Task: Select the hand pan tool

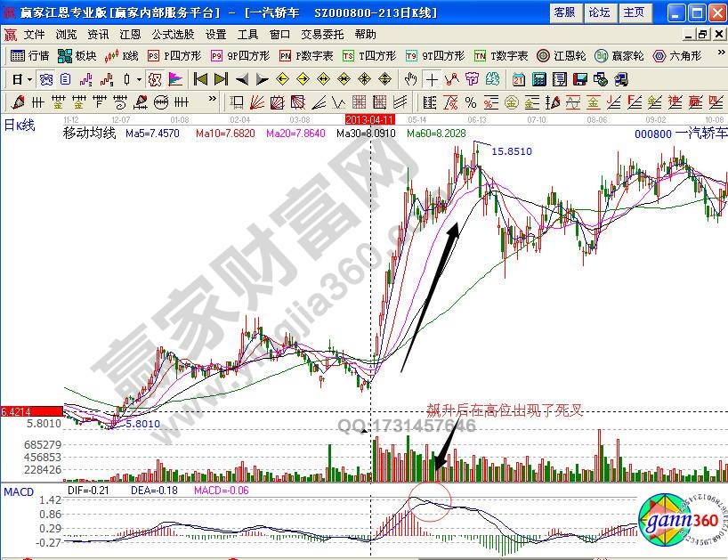Action: 410,78
